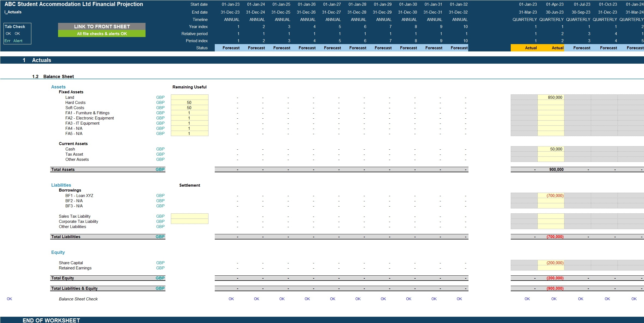Click the BF2 - N/A row label
Image resolution: width=644 pixels, height=323 pixels.
tap(74, 201)
